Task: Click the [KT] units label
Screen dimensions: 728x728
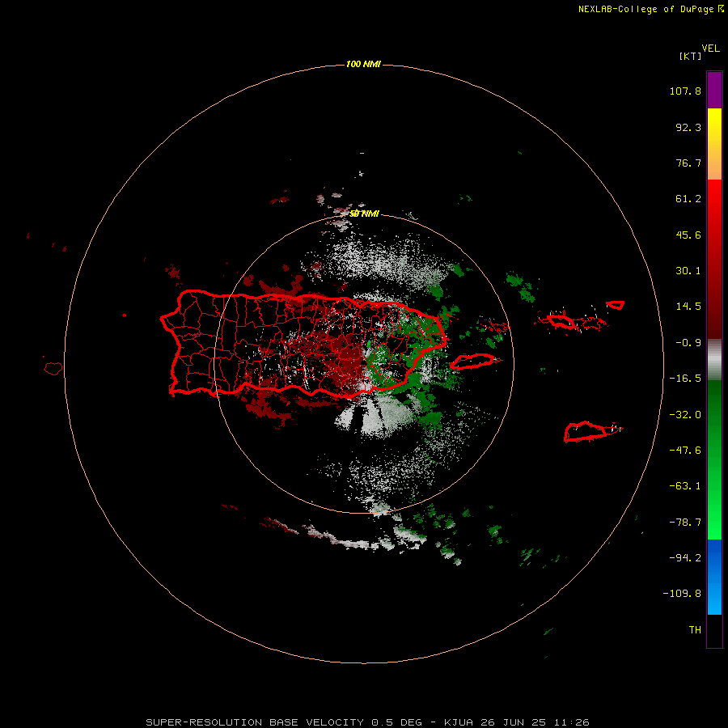Action: coord(691,56)
